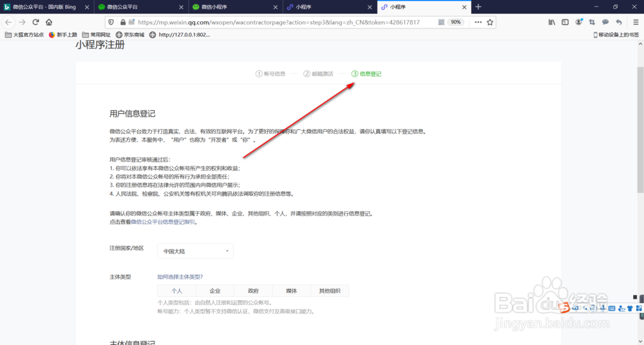Open the page actions three-dot menu
Image resolution: width=644 pixels, height=345 pixels.
coord(478,22)
